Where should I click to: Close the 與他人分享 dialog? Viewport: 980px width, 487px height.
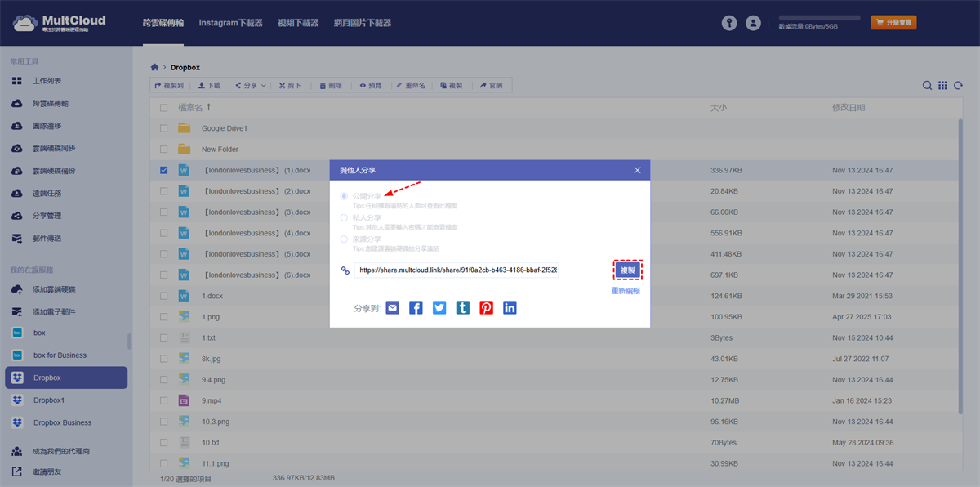[x=638, y=170]
